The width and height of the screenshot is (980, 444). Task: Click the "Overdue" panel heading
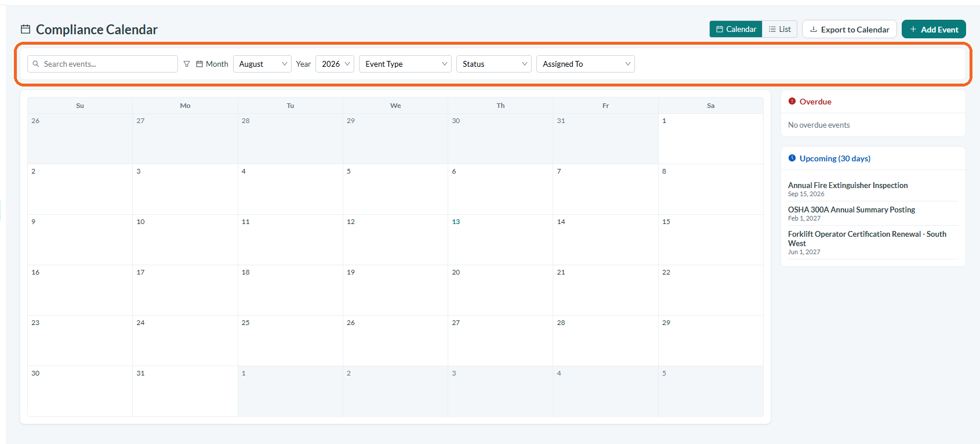pyautogui.click(x=815, y=102)
